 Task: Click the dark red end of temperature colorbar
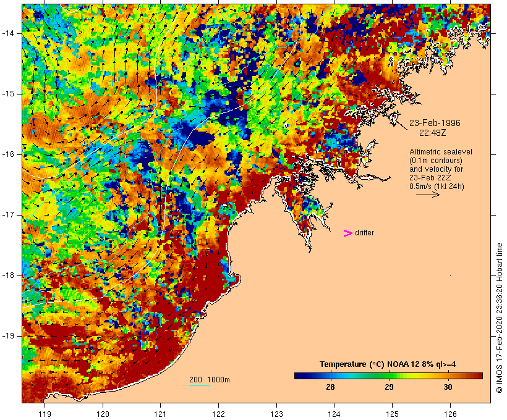pyautogui.click(x=479, y=376)
